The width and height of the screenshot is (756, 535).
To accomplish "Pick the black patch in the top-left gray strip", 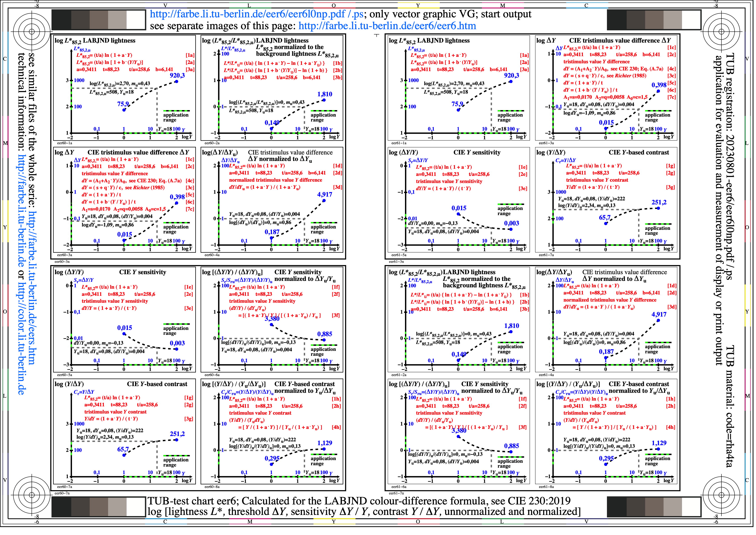I will pyautogui.click(x=62, y=20).
